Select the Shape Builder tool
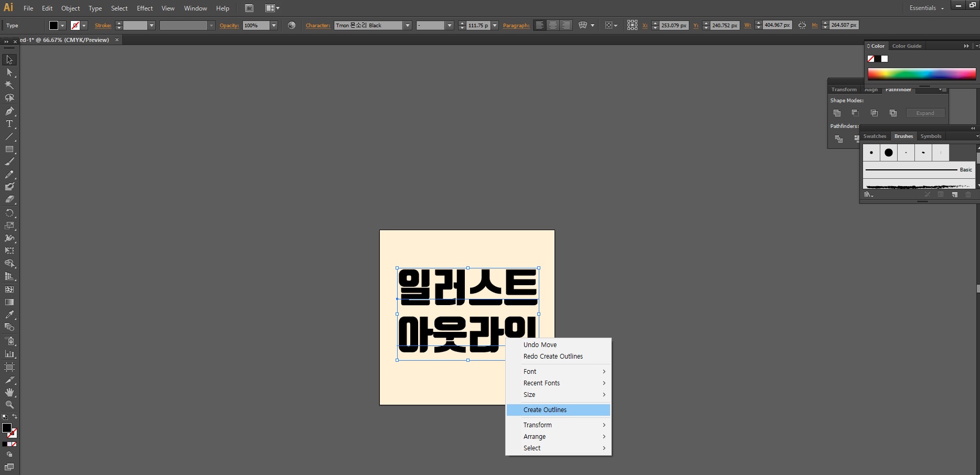Screen dimensions: 980x475 pos(9,263)
